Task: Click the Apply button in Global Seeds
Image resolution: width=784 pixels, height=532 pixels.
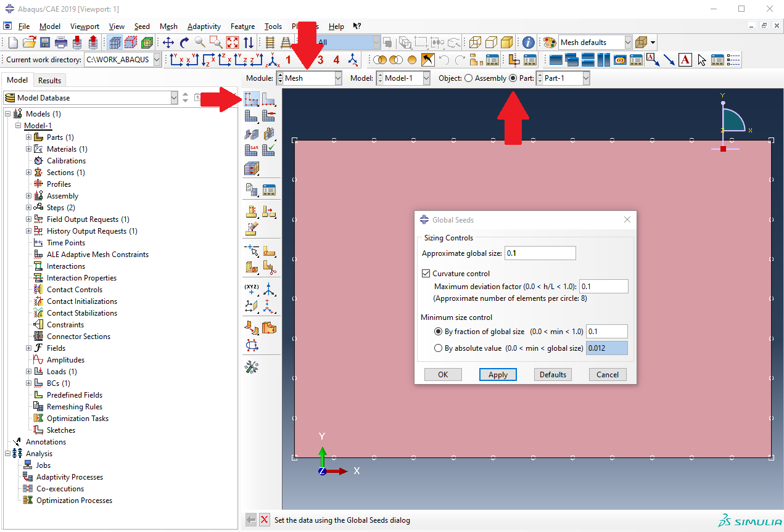Action: point(498,375)
